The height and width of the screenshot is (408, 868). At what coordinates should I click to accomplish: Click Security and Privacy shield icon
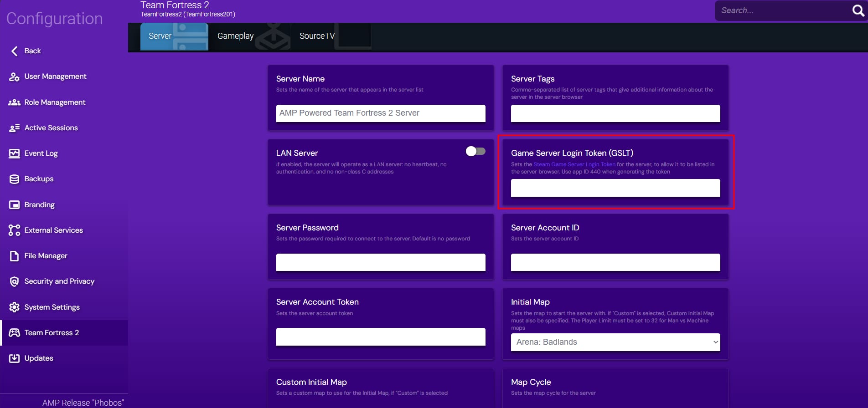click(15, 281)
